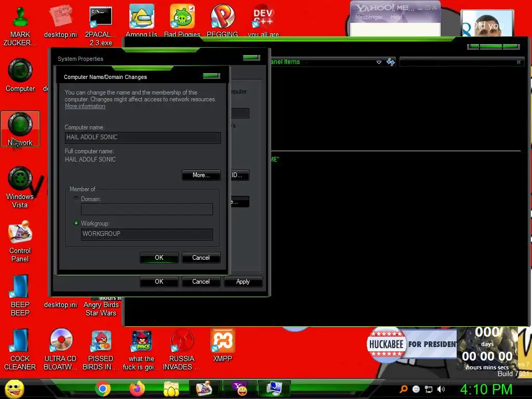Screen dimensions: 532x399
Task: Open the folder icon on the taskbar
Action: coord(171,389)
